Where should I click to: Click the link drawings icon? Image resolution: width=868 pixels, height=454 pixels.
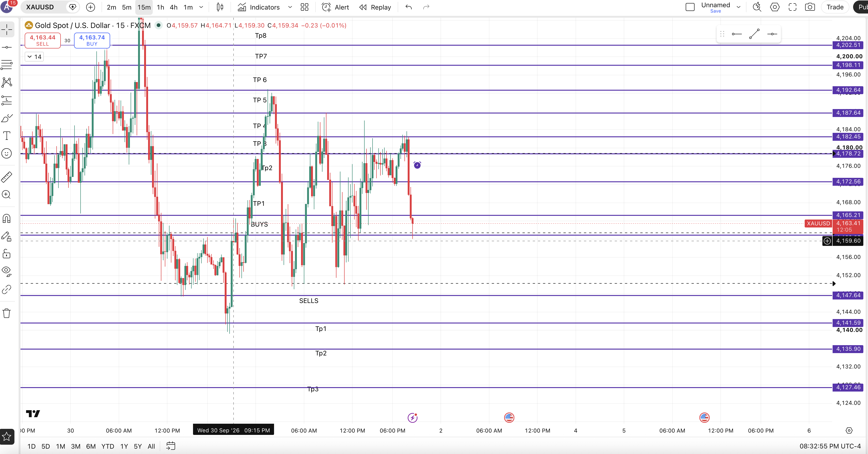7,289
